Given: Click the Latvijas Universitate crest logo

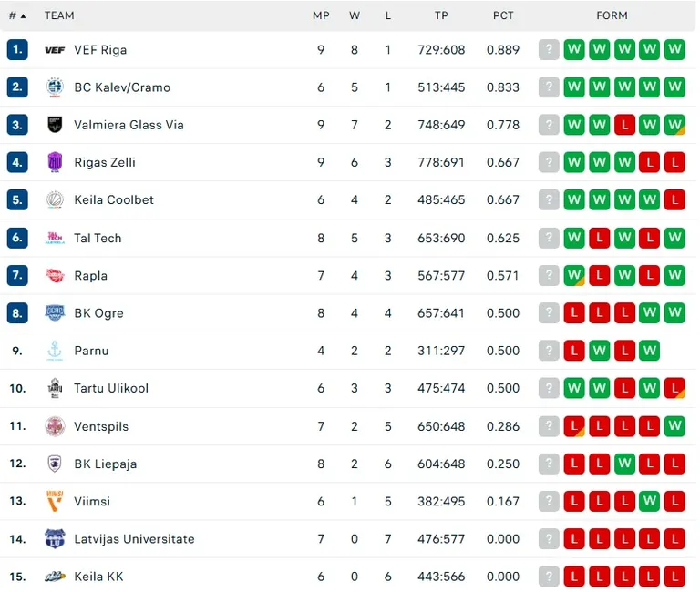Looking at the screenshot, I should click(x=55, y=539).
